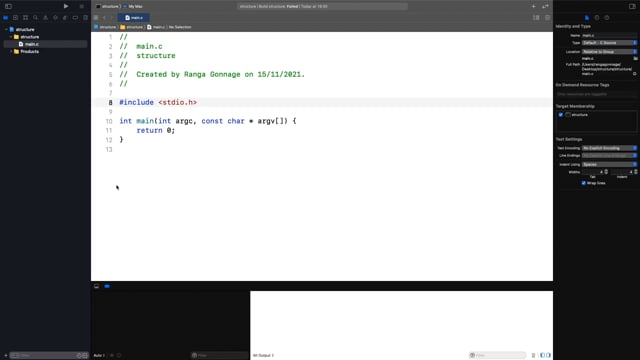The height and width of the screenshot is (360, 640).
Task: Add an editor on the right
Action: pyautogui.click(x=547, y=18)
